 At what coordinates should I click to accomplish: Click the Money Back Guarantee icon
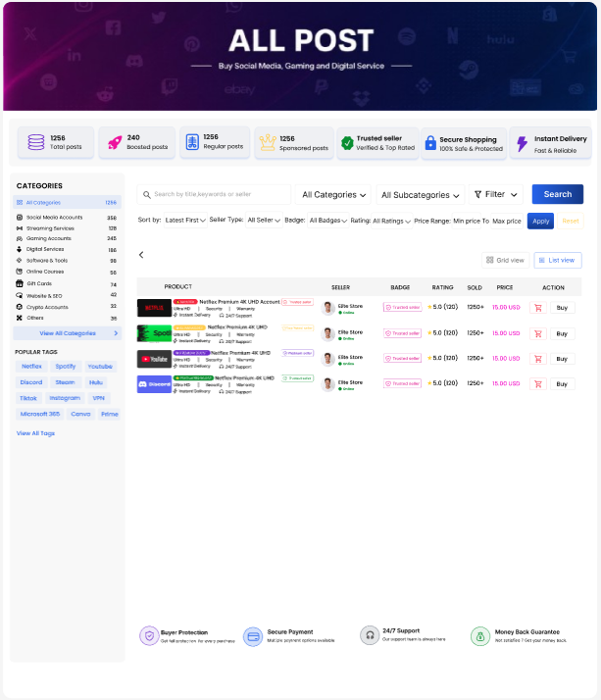(x=480, y=635)
